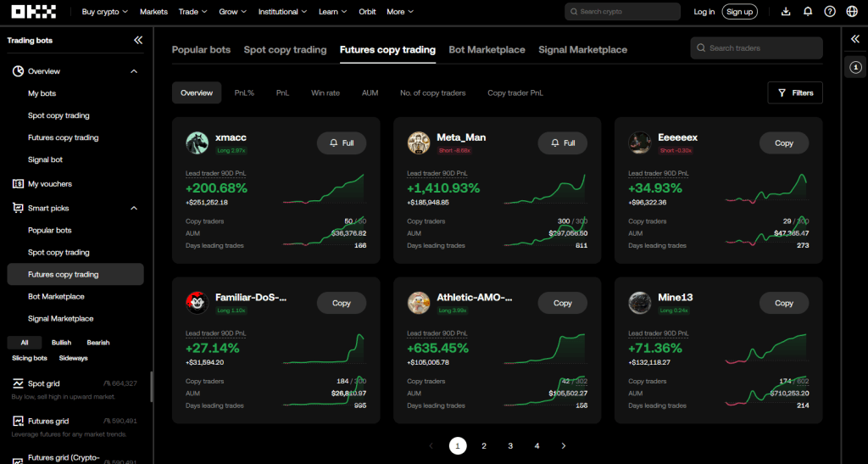The image size is (868, 464).
Task: Switch to Bot Marketplace tab
Action: [487, 50]
